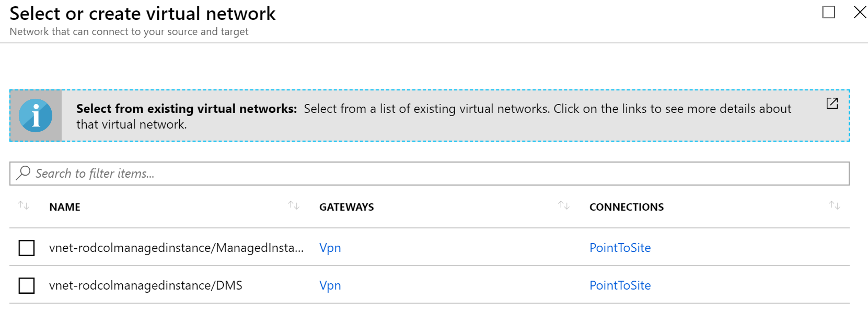Select the vnet-rodcolmanagedinstance/DMS checkbox
Viewport: 868px width, 311px height.
point(27,285)
